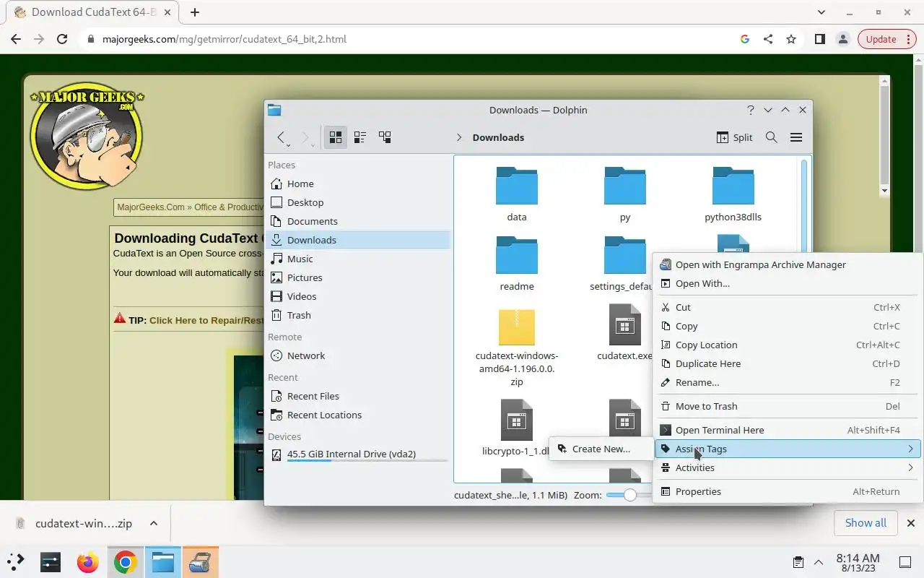Viewport: 924px width, 578px height.
Task: Select Downloads in Places panel
Action: coord(358,240)
